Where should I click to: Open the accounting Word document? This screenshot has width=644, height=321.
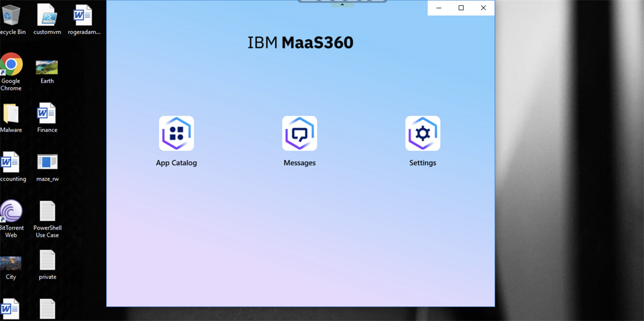(12, 161)
